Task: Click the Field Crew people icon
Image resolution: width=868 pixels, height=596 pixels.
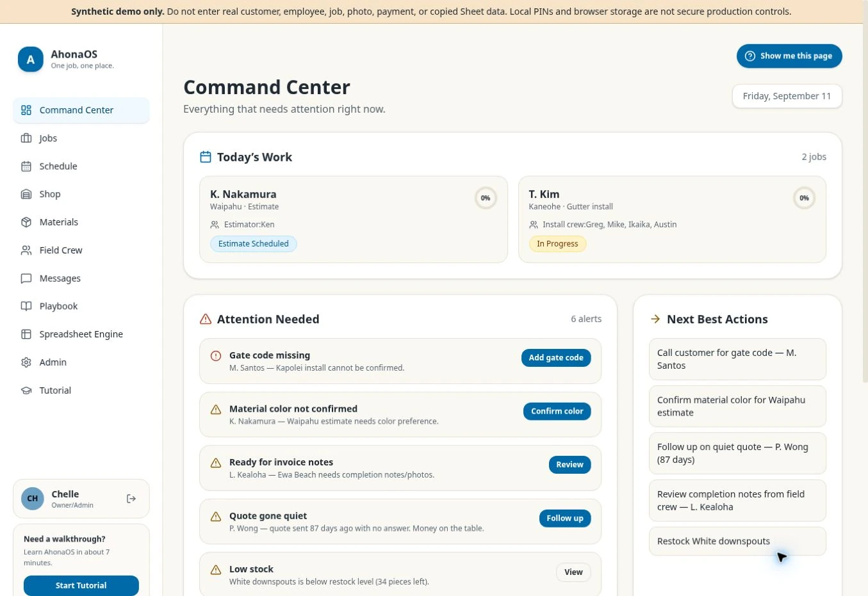Action: (26, 250)
